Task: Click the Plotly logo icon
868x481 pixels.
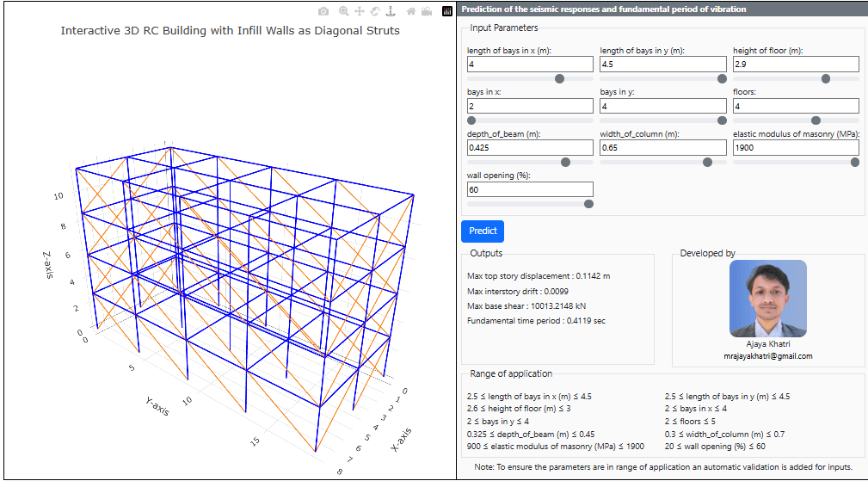Action: click(446, 11)
